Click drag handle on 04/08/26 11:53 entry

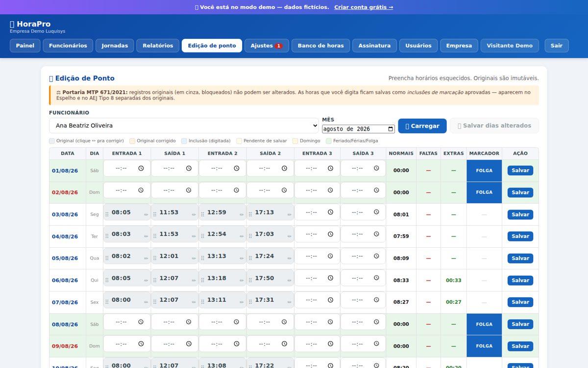(155, 236)
